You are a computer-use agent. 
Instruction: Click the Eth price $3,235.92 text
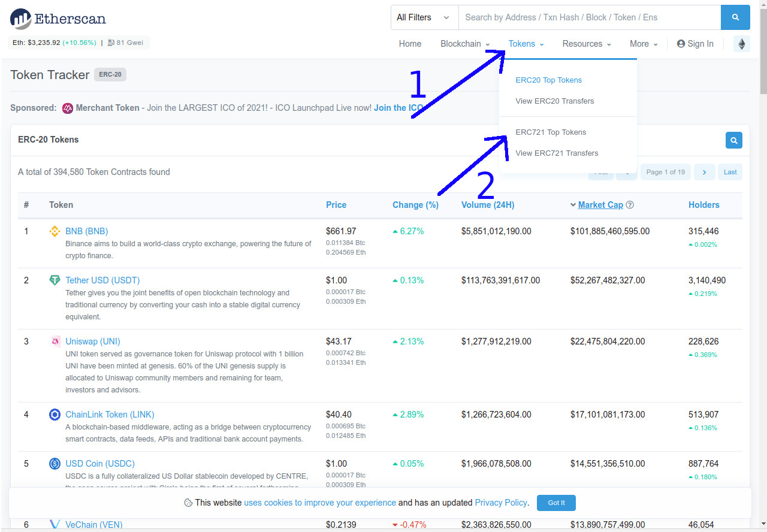[37, 43]
